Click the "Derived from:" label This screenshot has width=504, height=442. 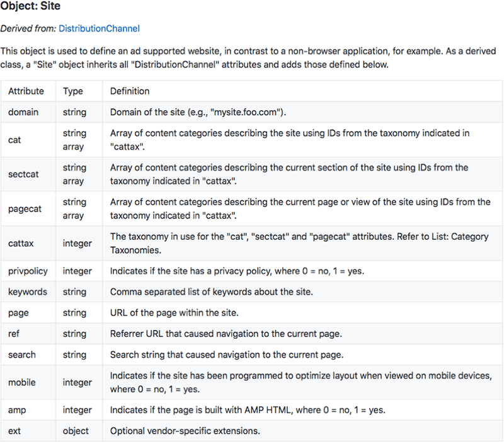point(28,28)
